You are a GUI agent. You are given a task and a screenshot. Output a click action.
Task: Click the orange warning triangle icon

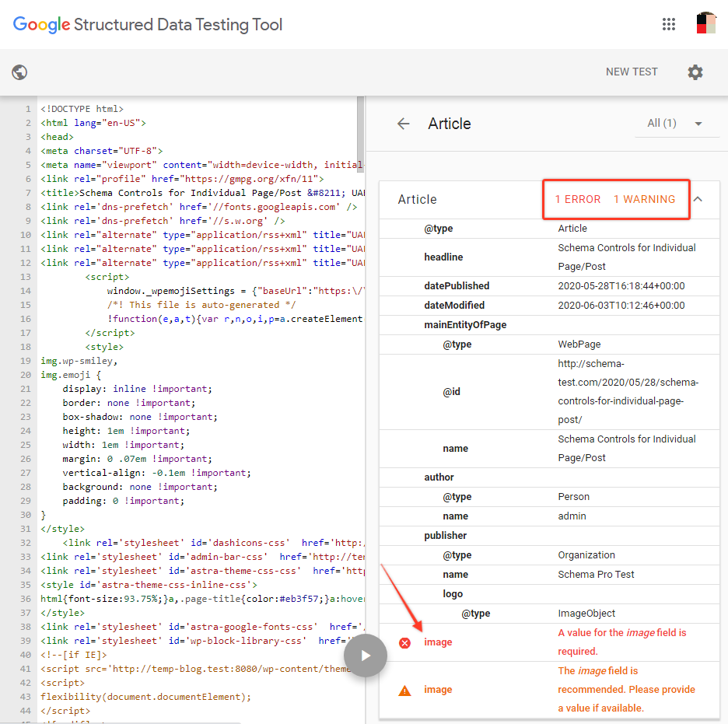(x=404, y=690)
